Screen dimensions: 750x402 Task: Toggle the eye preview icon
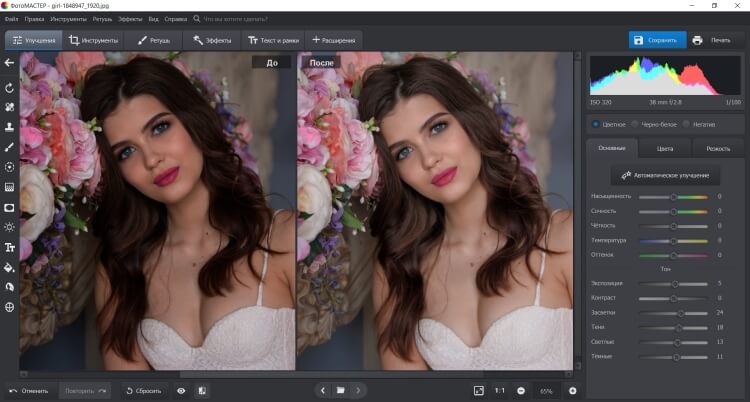pyautogui.click(x=181, y=390)
